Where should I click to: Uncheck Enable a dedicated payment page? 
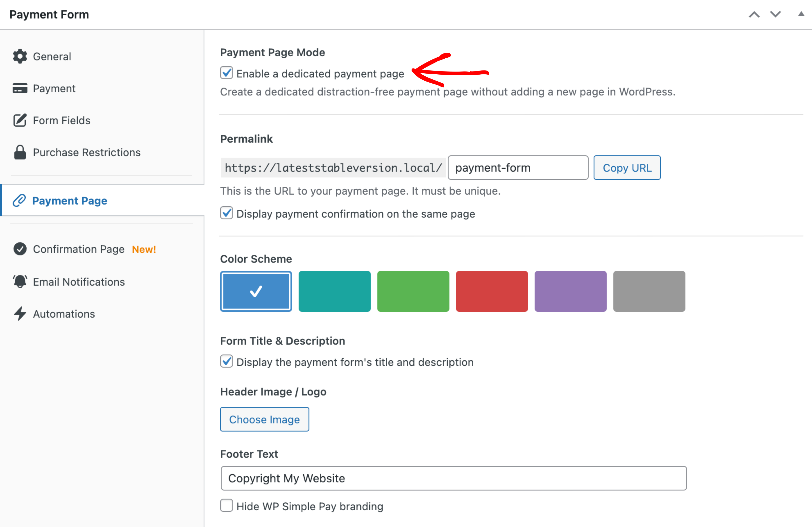tap(227, 73)
